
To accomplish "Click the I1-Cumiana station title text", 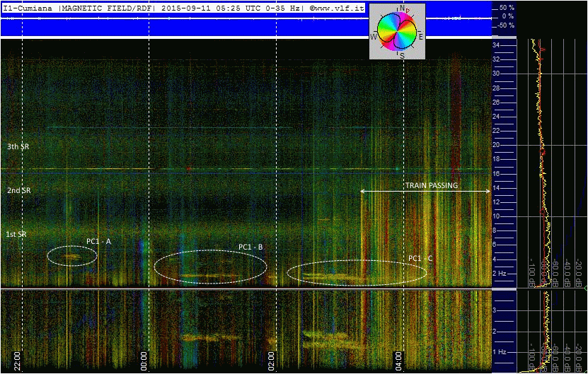I will [28, 8].
